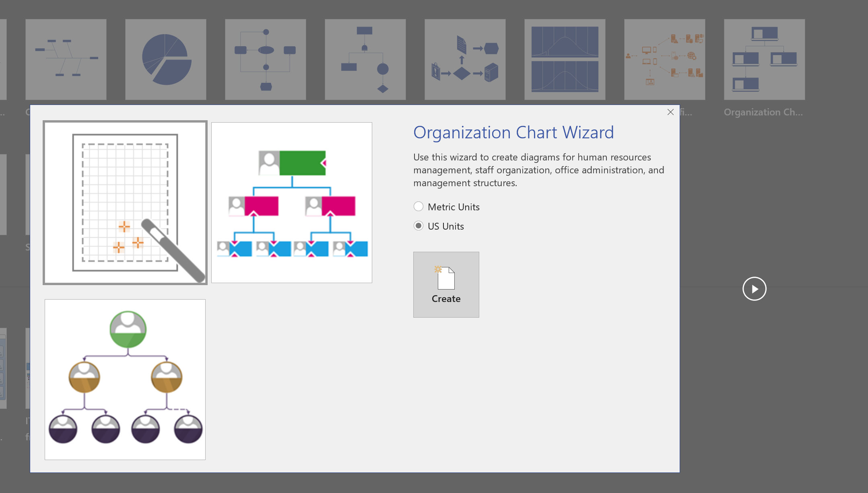The width and height of the screenshot is (868, 493).
Task: Click the blank canvas template
Action: click(x=125, y=202)
